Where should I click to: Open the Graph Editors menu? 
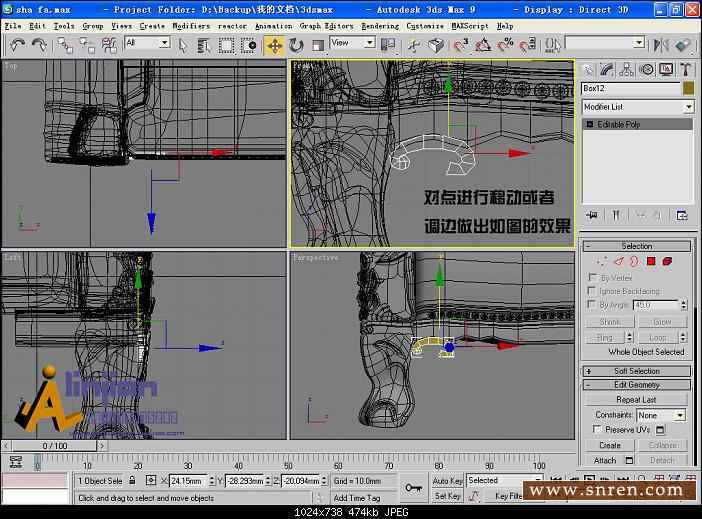(x=326, y=26)
